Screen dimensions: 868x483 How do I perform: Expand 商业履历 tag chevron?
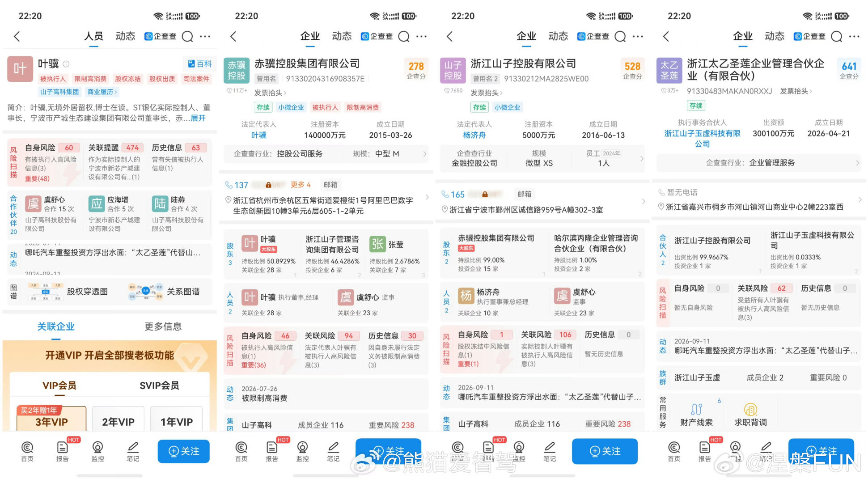pyautogui.click(x=102, y=92)
